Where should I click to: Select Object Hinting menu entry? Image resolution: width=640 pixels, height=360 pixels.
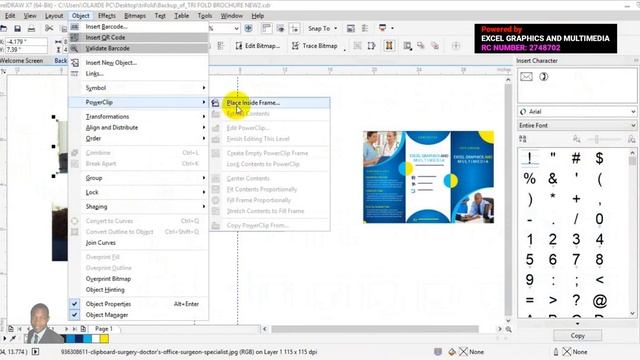tap(138, 290)
